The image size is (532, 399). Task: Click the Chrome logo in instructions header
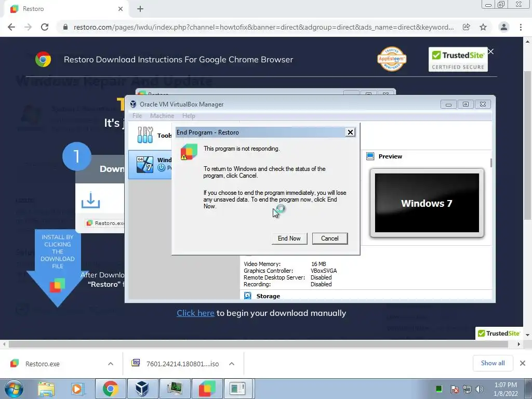pyautogui.click(x=43, y=59)
